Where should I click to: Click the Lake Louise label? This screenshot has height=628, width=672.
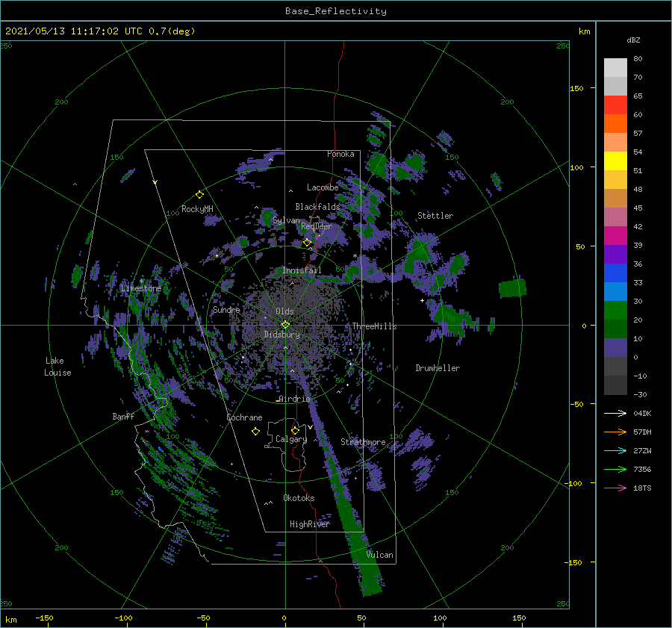click(x=57, y=367)
